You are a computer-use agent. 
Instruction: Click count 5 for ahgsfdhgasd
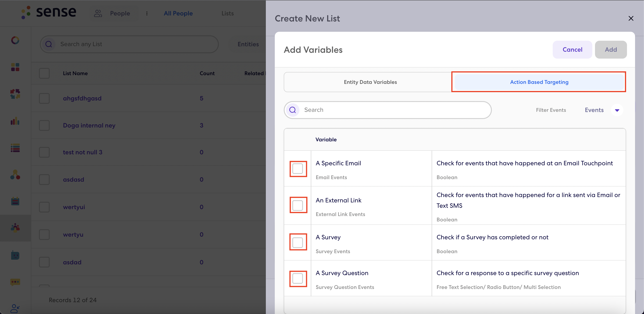pos(201,98)
